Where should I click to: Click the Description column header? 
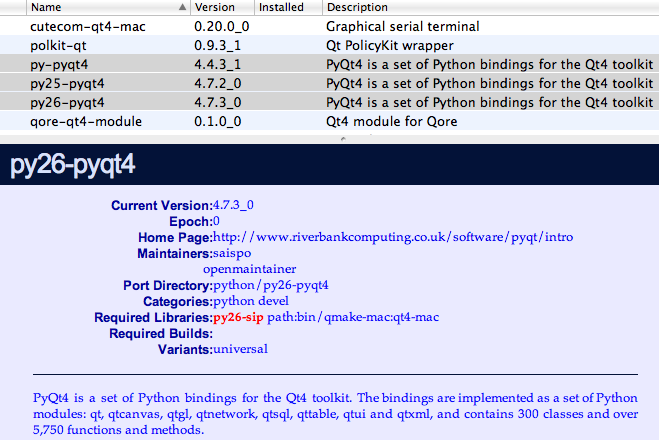[x=490, y=7]
